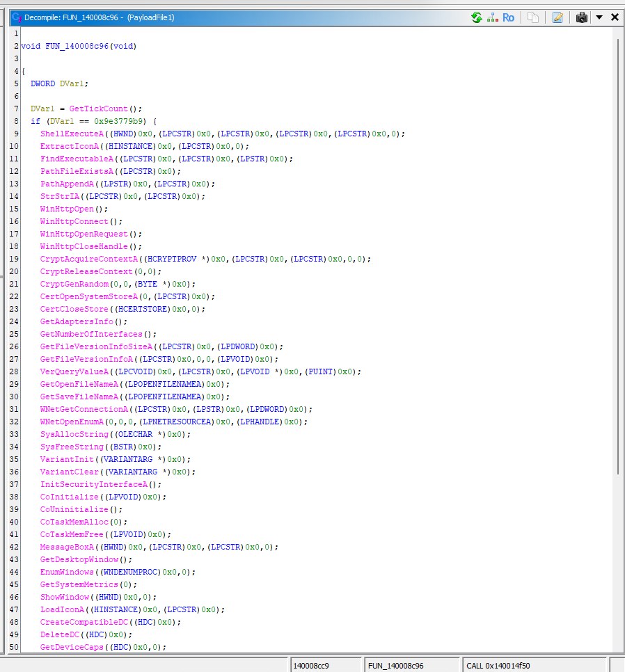Click on WinHttpOpenRequest
625x672 pixels.
[x=84, y=234]
